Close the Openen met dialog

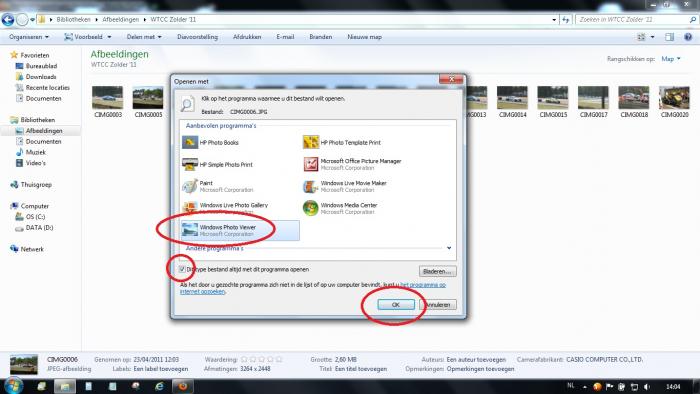(x=451, y=79)
